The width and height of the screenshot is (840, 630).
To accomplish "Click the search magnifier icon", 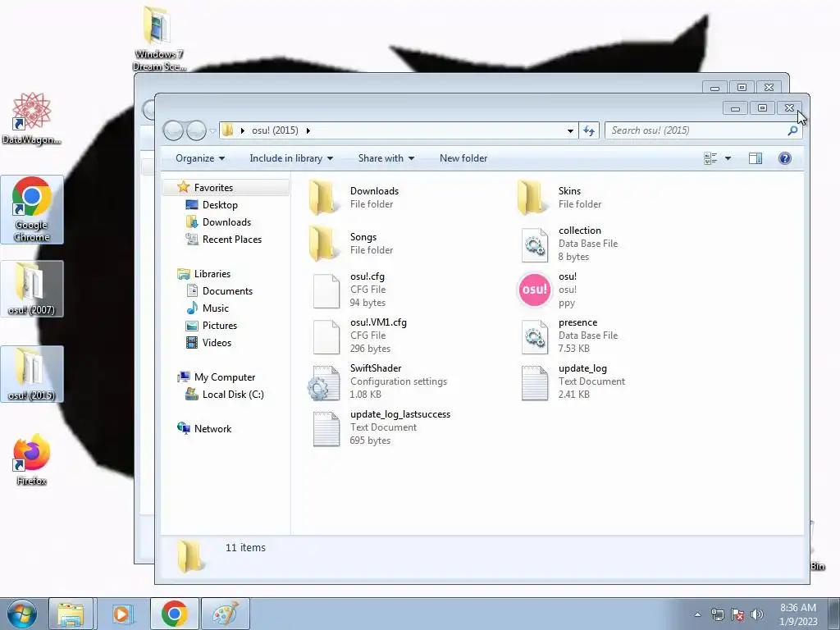I will [792, 130].
